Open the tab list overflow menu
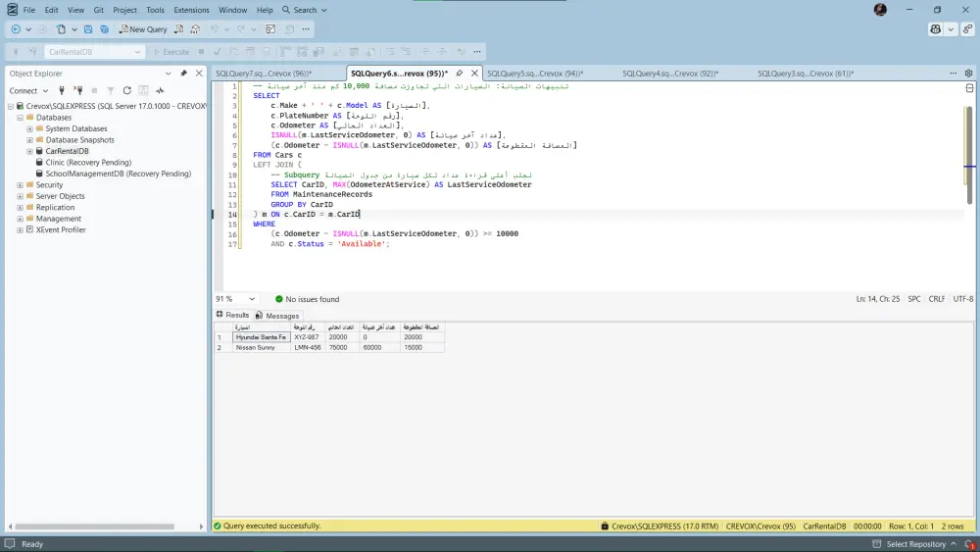 954,74
